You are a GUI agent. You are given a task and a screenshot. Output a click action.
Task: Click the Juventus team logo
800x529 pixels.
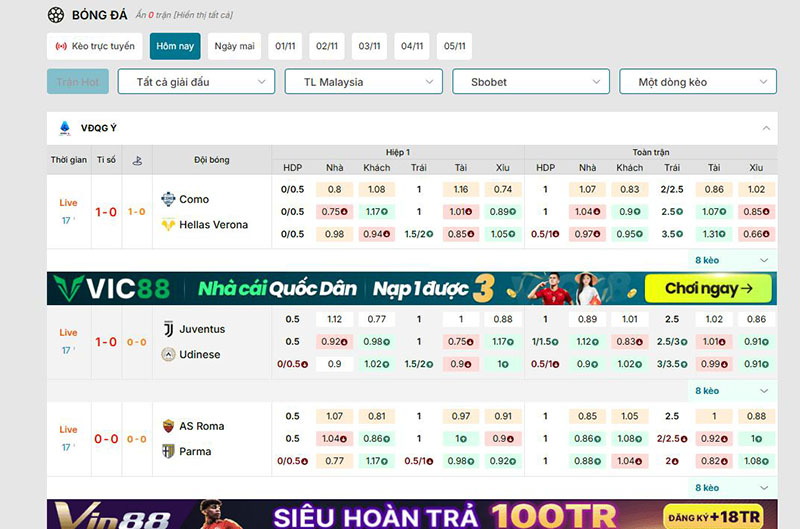click(x=168, y=329)
